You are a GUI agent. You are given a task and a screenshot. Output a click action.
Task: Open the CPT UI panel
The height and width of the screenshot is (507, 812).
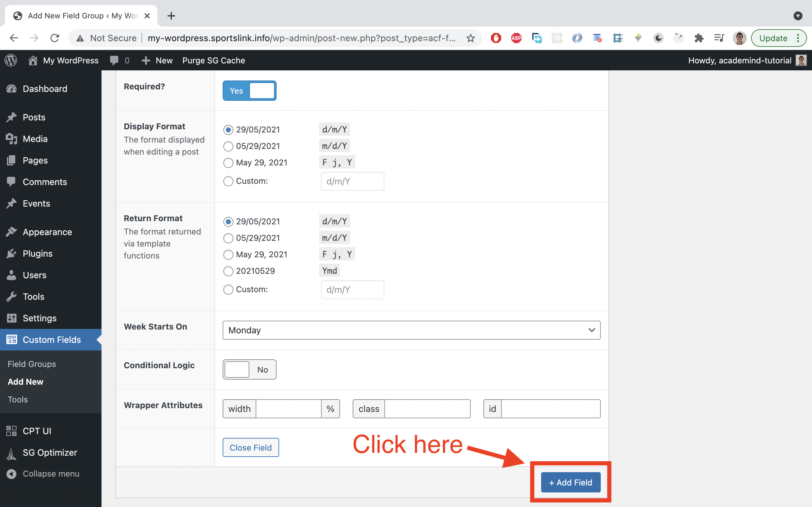[x=36, y=431]
